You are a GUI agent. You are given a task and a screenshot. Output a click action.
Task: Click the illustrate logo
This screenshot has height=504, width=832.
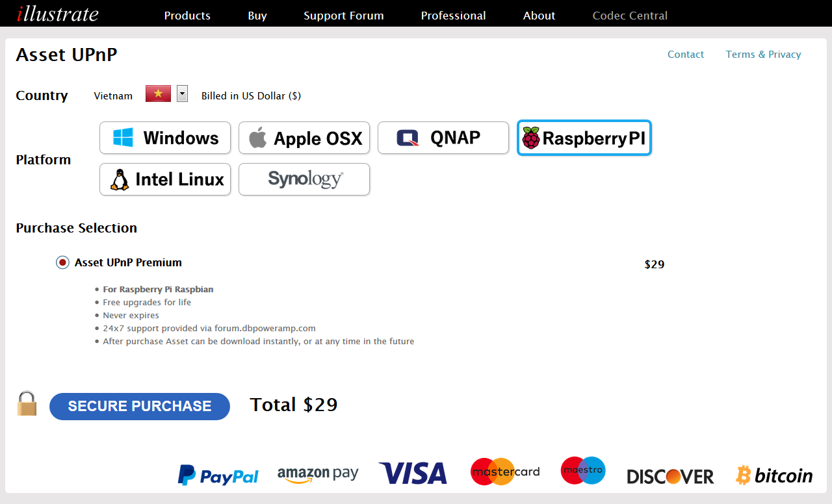[58, 13]
